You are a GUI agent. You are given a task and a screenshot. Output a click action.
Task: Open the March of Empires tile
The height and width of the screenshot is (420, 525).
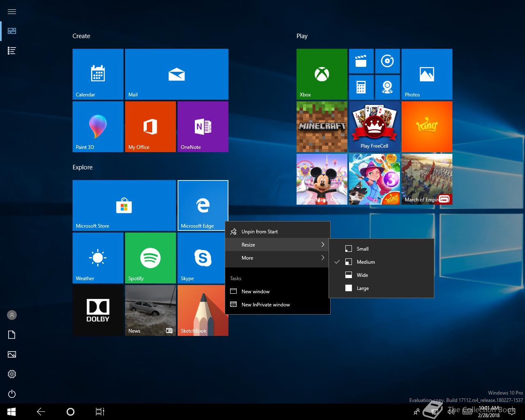click(x=427, y=179)
